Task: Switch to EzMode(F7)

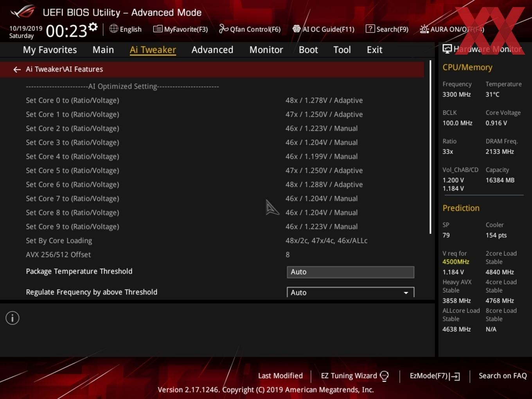Action: pyautogui.click(x=435, y=376)
